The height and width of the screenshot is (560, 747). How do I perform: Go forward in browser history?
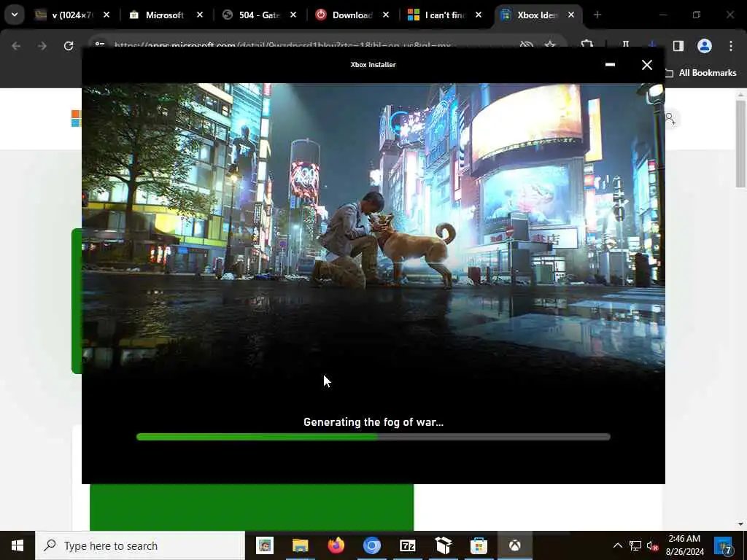[42, 46]
